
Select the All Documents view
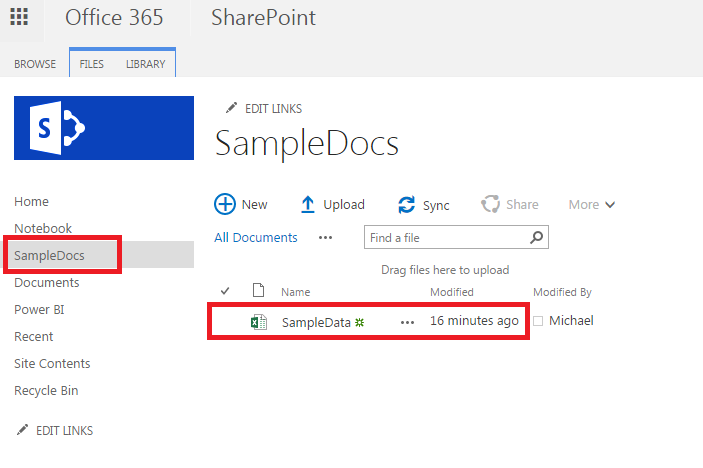(x=256, y=237)
